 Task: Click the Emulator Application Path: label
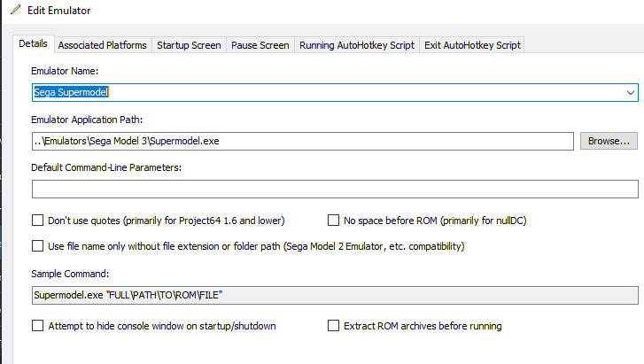click(x=87, y=120)
